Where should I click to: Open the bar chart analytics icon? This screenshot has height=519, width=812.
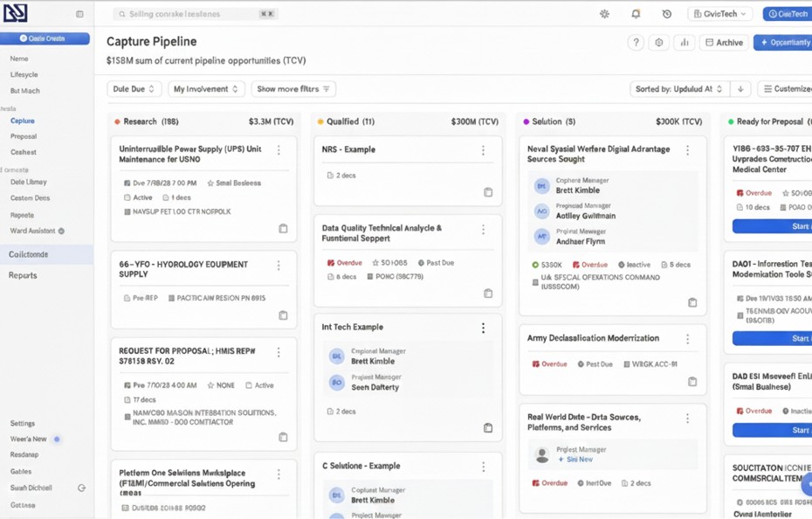[685, 42]
